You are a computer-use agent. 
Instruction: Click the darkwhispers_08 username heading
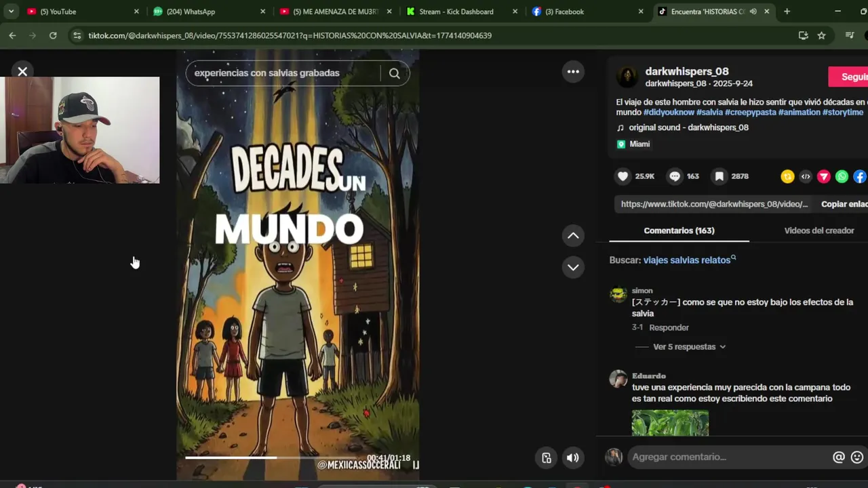687,71
